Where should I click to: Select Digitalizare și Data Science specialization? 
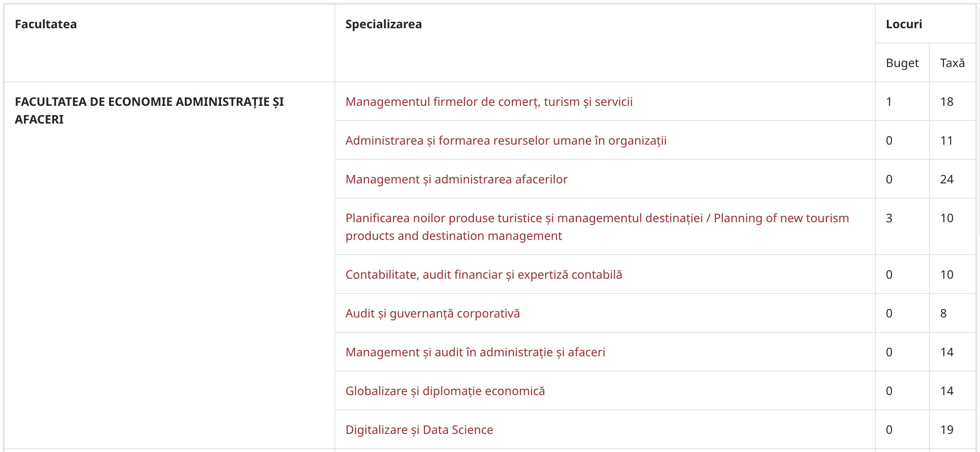pyautogui.click(x=419, y=430)
